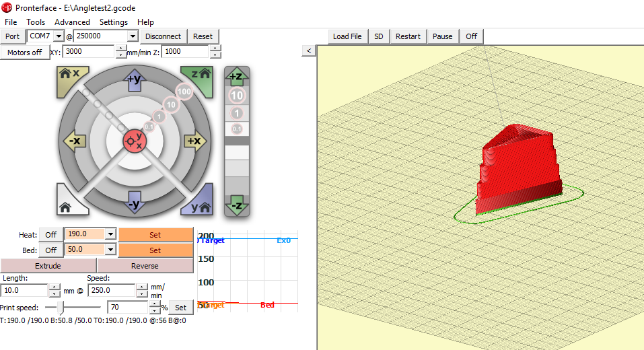Click Reset button

coord(203,36)
